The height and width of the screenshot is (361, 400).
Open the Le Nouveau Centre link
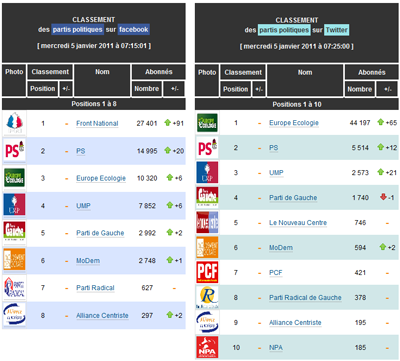[298, 223]
